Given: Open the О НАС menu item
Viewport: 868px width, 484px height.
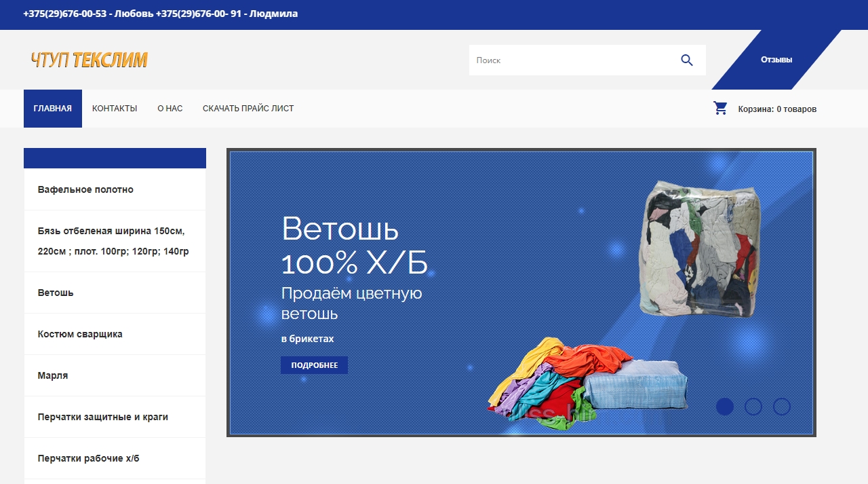Looking at the screenshot, I should pyautogui.click(x=170, y=109).
